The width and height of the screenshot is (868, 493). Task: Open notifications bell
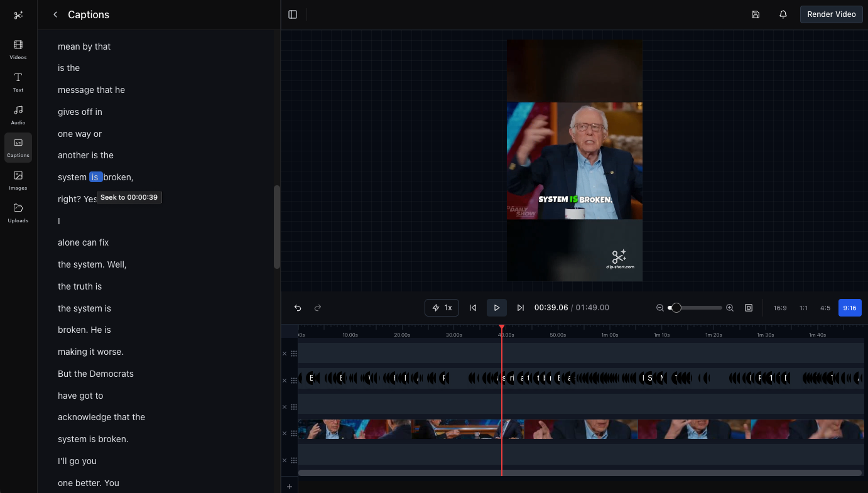click(783, 14)
